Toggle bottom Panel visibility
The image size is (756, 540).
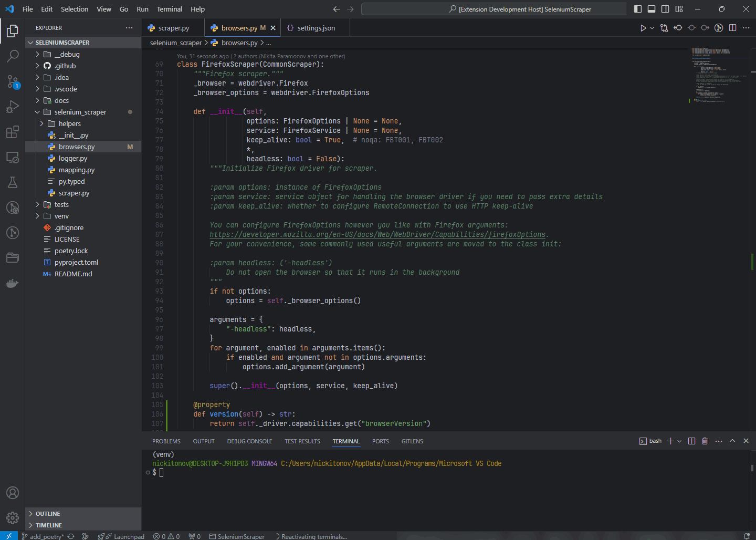[x=652, y=9]
